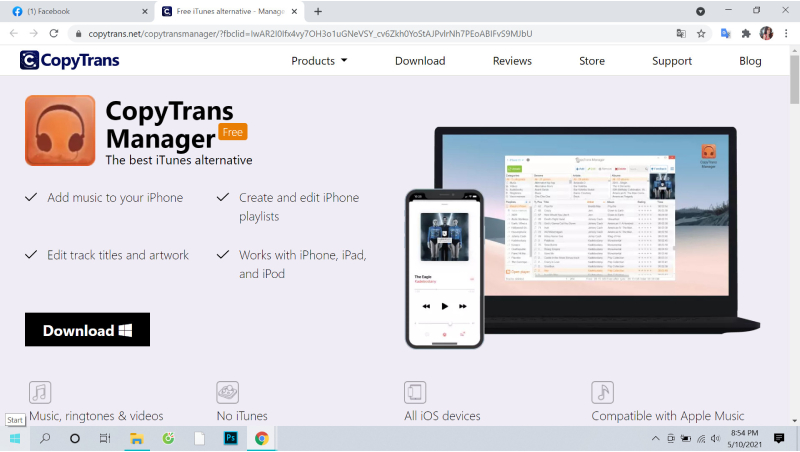The width and height of the screenshot is (800, 452).
Task: Open a new tab with plus button
Action: click(x=318, y=11)
